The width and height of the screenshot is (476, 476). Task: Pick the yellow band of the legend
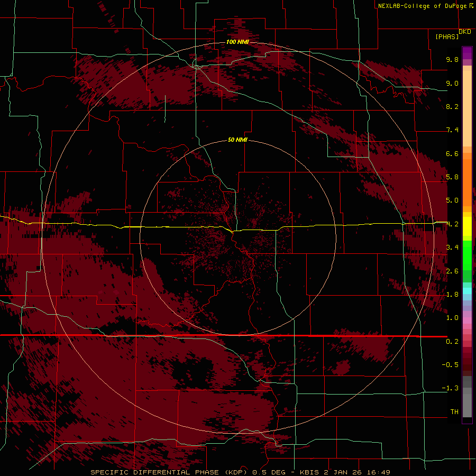467,226
